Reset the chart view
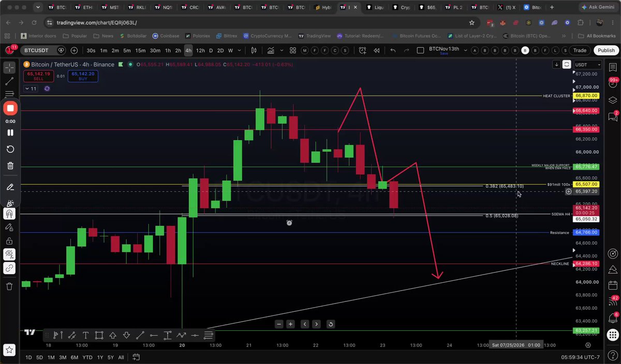The image size is (621, 364). tap(330, 324)
